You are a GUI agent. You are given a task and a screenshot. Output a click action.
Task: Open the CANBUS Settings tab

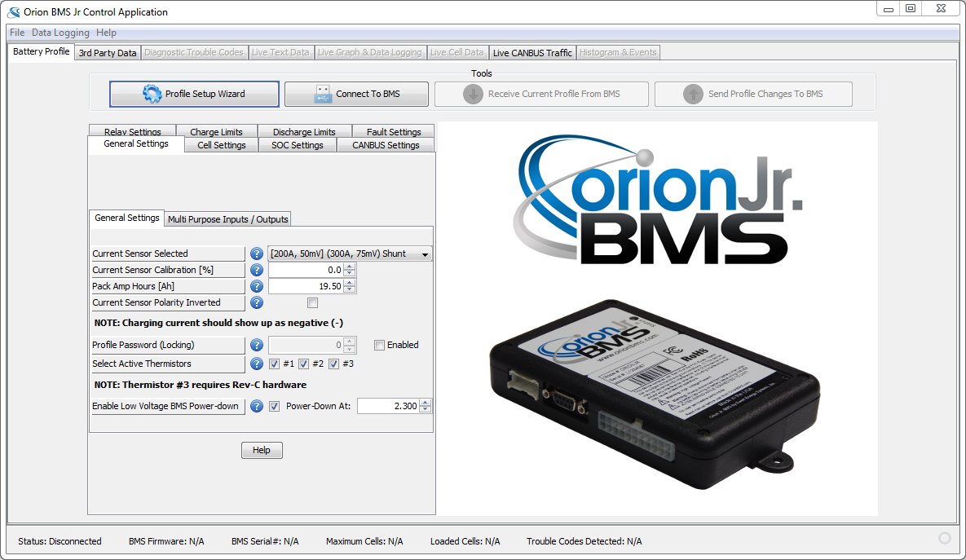pyautogui.click(x=386, y=145)
